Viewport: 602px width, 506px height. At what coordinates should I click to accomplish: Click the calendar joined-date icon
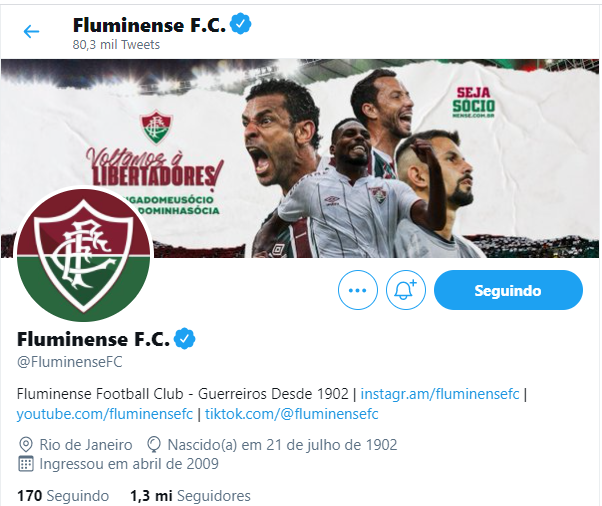pyautogui.click(x=26, y=464)
